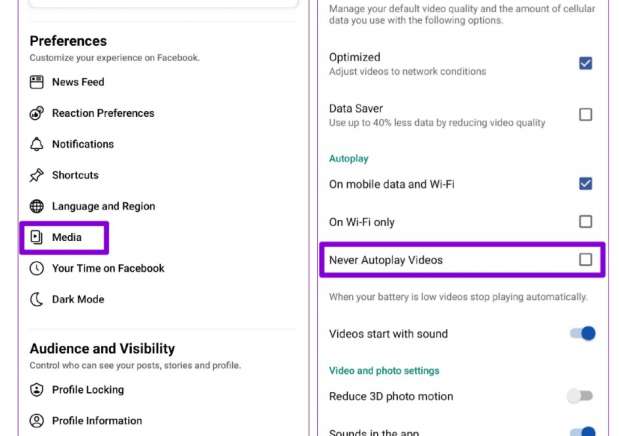Click the Your Time on Facebook clock icon
620x436 pixels.
click(37, 268)
